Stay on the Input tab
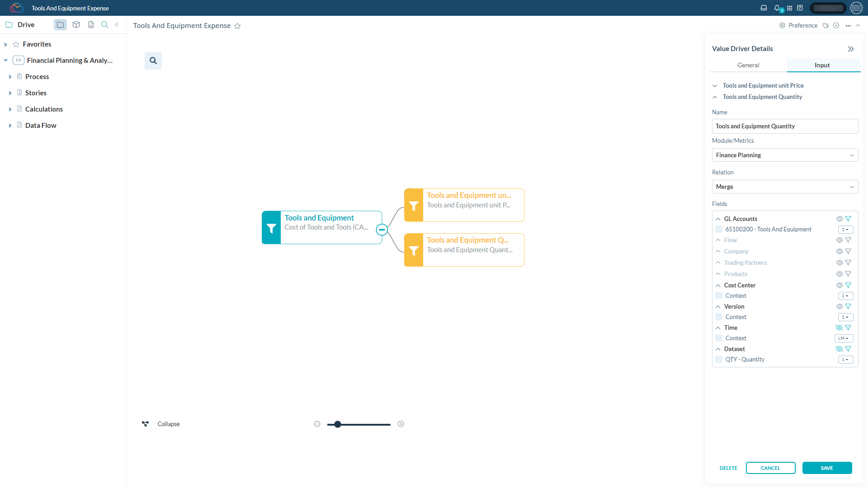 click(822, 65)
